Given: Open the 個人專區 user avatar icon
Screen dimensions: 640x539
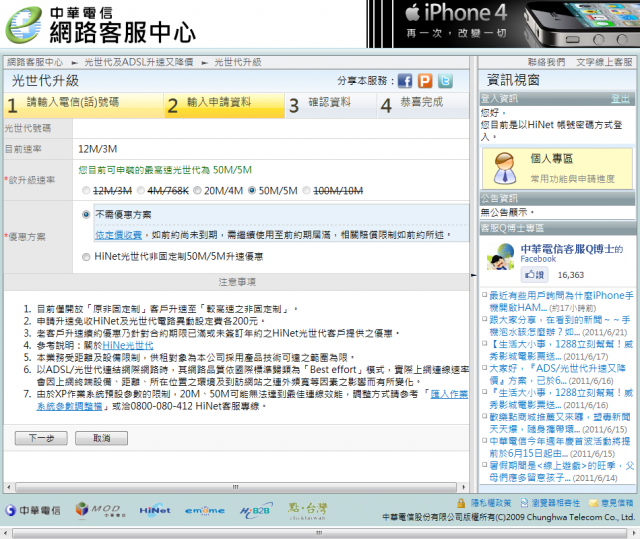Looking at the screenshot, I should tap(504, 168).
